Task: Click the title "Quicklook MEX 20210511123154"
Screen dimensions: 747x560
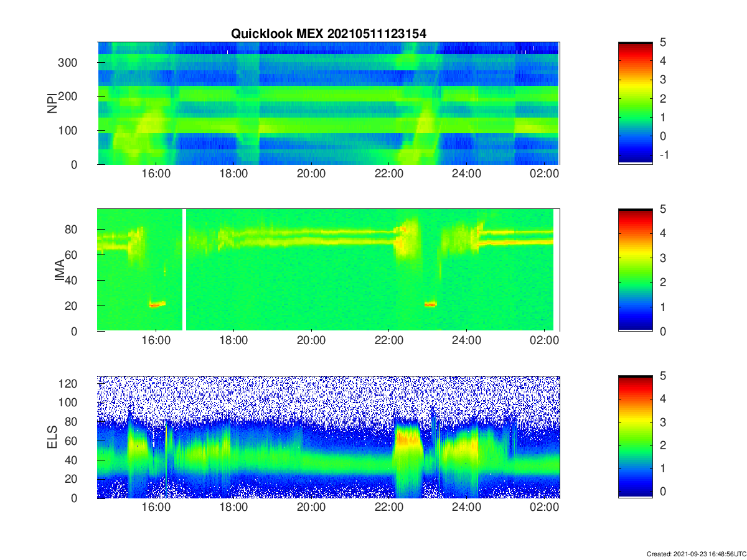Action: point(329,34)
